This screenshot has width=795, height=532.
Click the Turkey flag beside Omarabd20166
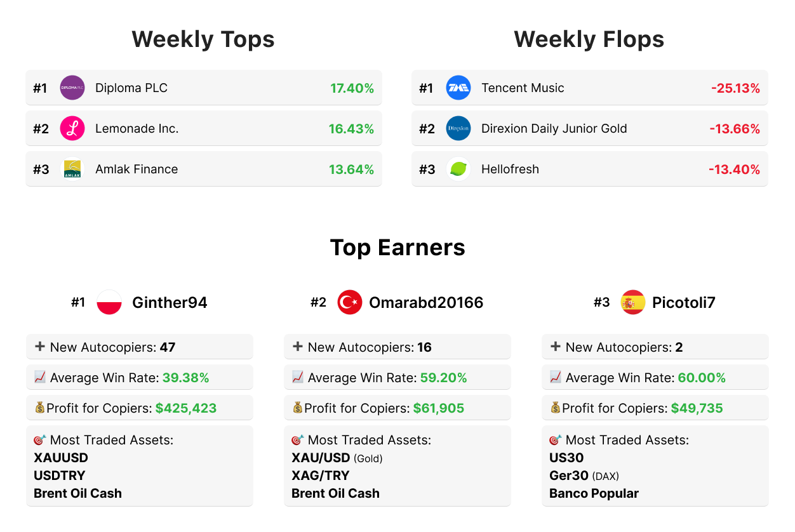pos(350,302)
